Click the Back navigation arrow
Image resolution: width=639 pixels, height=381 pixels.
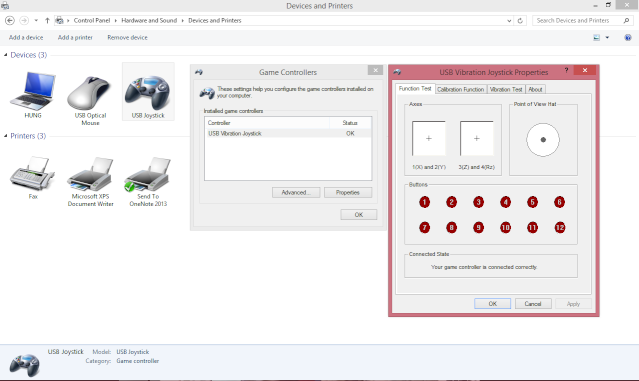(10, 20)
